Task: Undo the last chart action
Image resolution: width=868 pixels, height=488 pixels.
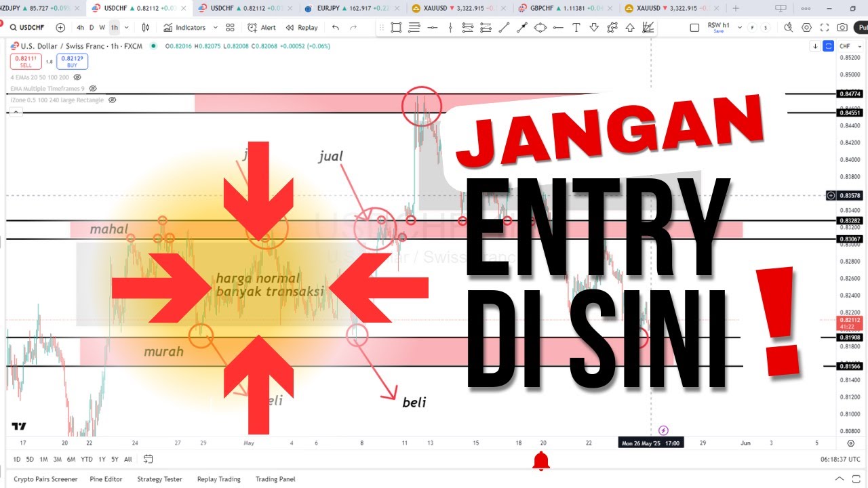Action: pos(336,28)
